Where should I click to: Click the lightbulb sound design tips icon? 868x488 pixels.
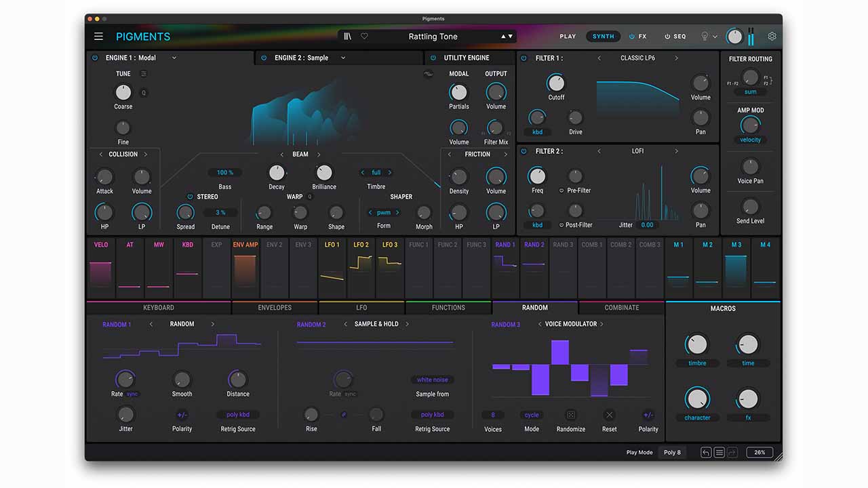click(705, 37)
